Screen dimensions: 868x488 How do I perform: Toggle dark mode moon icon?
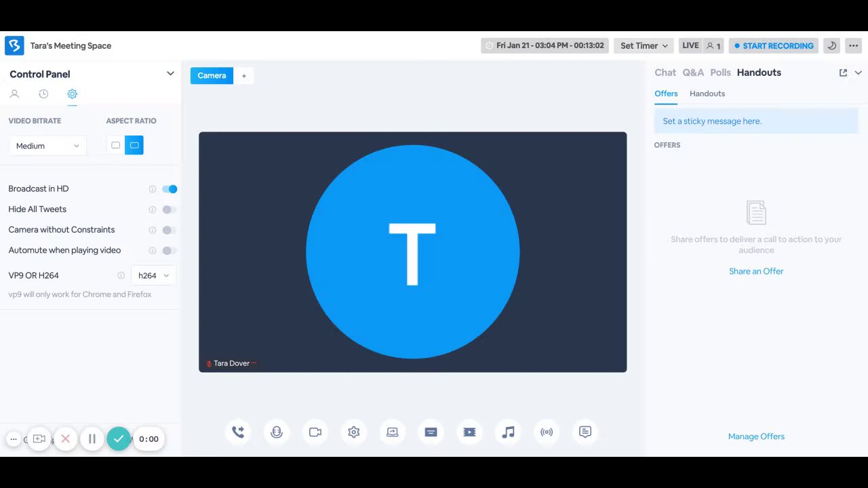pos(831,45)
